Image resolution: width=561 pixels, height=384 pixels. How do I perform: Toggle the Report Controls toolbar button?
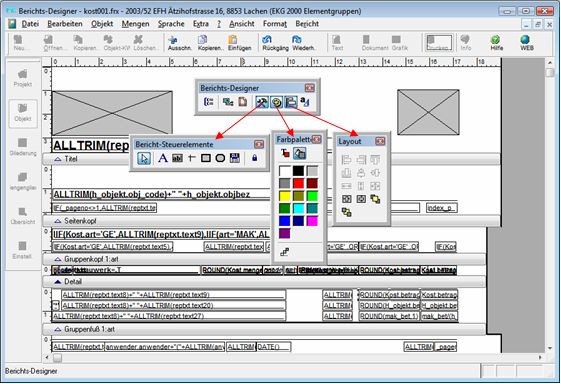tap(262, 102)
